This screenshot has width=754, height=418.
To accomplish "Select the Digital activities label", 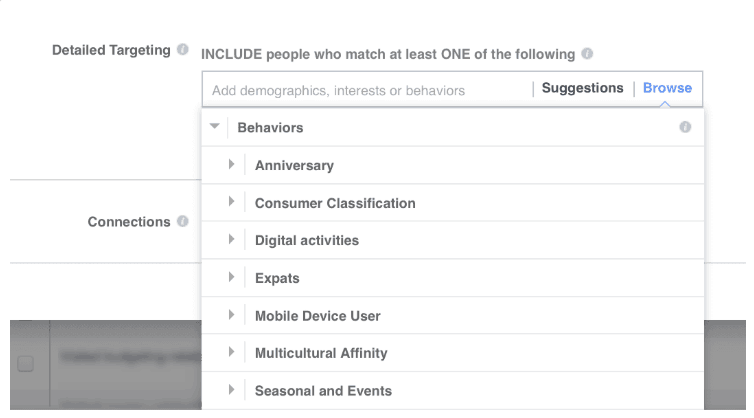I will tap(307, 241).
